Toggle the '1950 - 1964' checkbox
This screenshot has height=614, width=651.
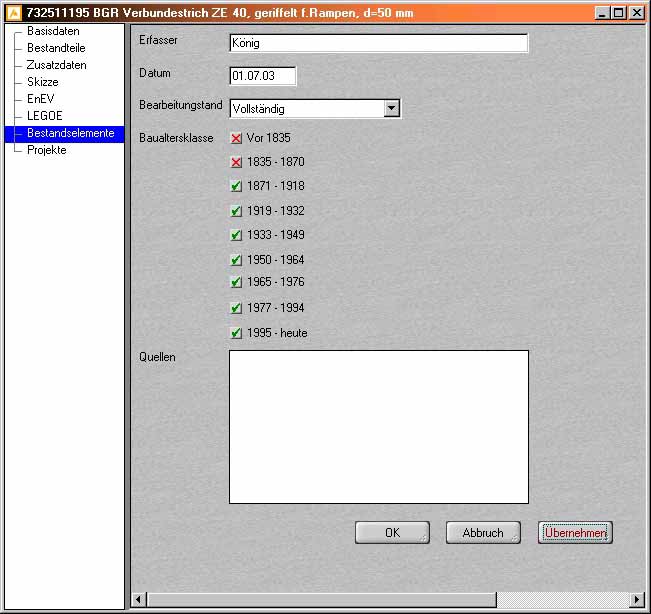point(237,260)
